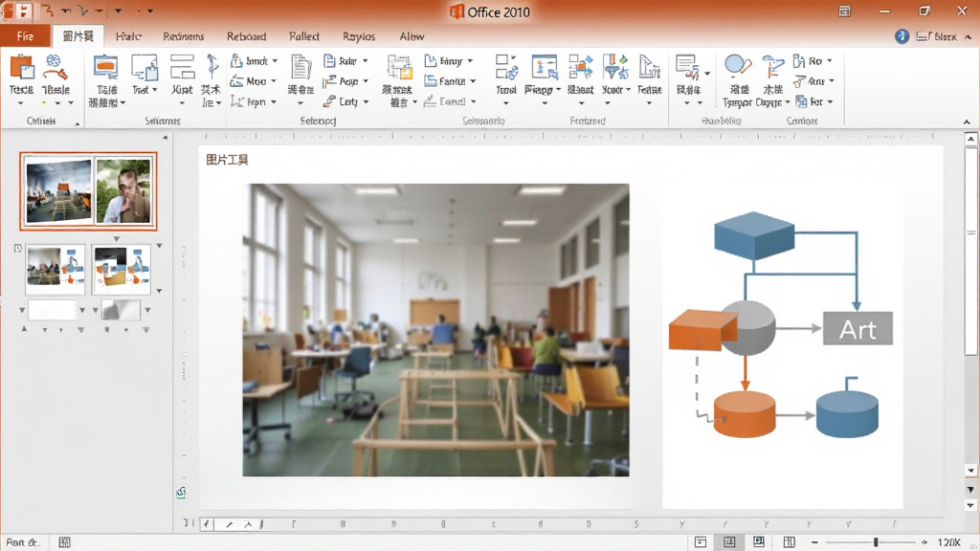Click the Mpm icon in the ribbon
The height and width of the screenshot is (551, 980).
237,101
